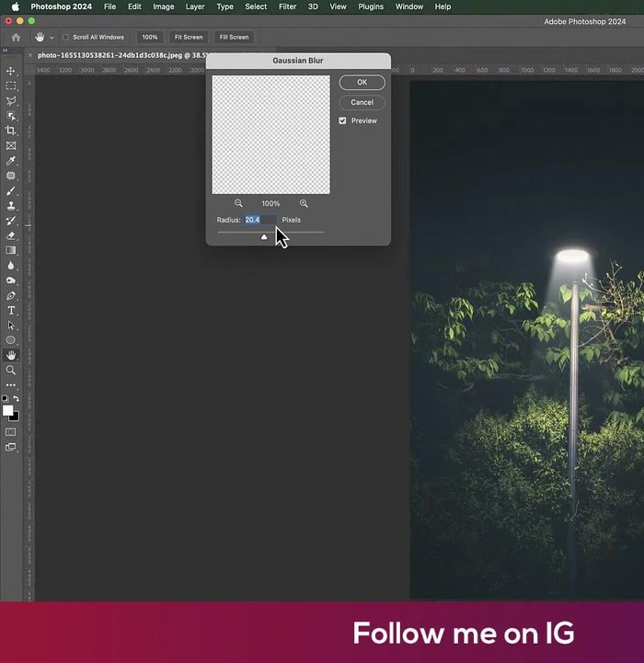Select the Move tool

(11, 71)
